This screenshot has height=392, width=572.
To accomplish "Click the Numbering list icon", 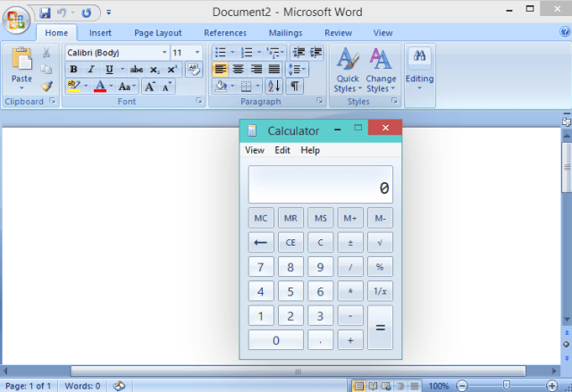I will point(247,53).
